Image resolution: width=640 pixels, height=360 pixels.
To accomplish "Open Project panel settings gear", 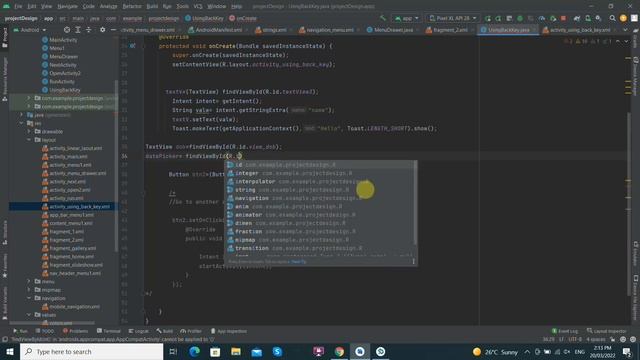I will tap(102, 30).
